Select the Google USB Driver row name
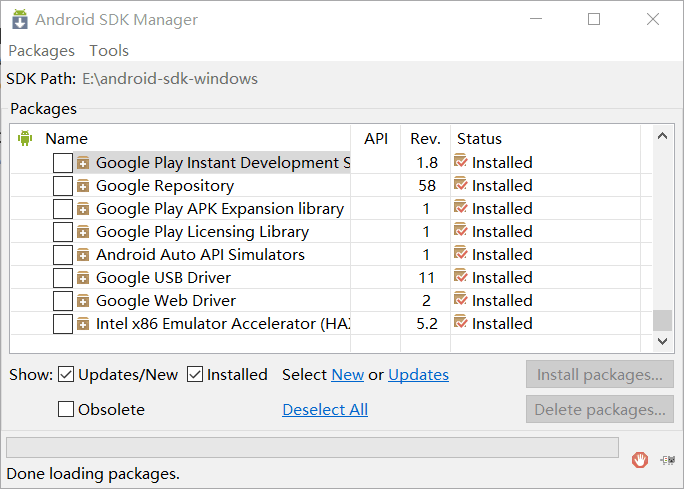The image size is (684, 489). point(163,278)
